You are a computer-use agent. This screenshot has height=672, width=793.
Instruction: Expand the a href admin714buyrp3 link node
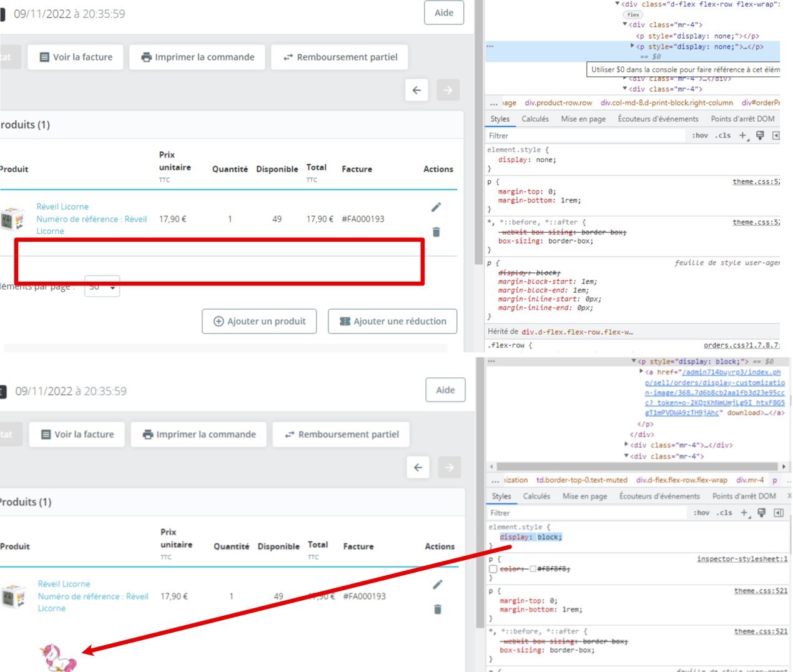pos(641,372)
